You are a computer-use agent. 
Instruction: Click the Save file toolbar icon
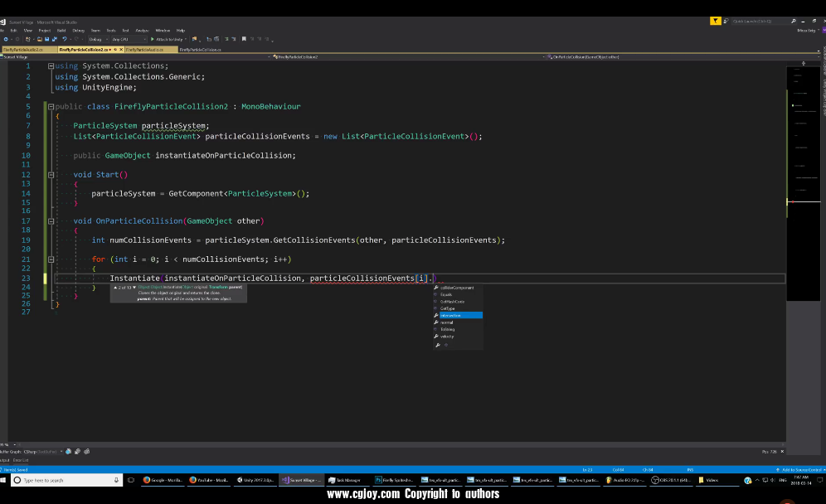click(46, 39)
